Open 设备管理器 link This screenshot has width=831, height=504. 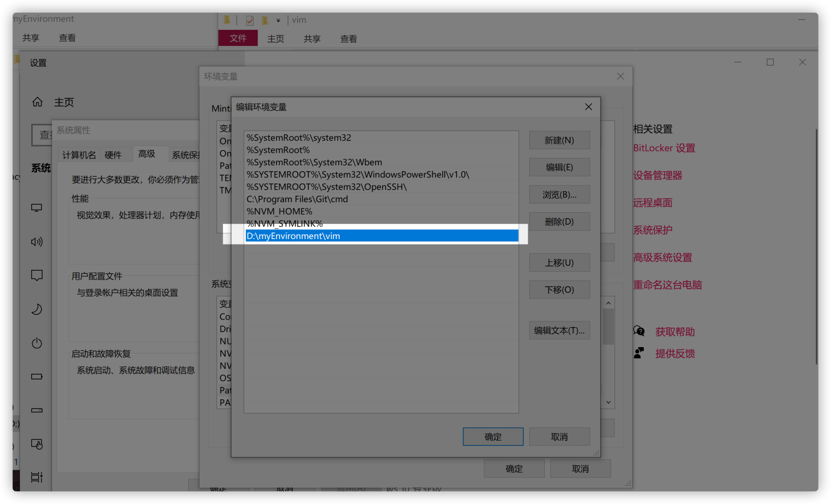click(657, 175)
